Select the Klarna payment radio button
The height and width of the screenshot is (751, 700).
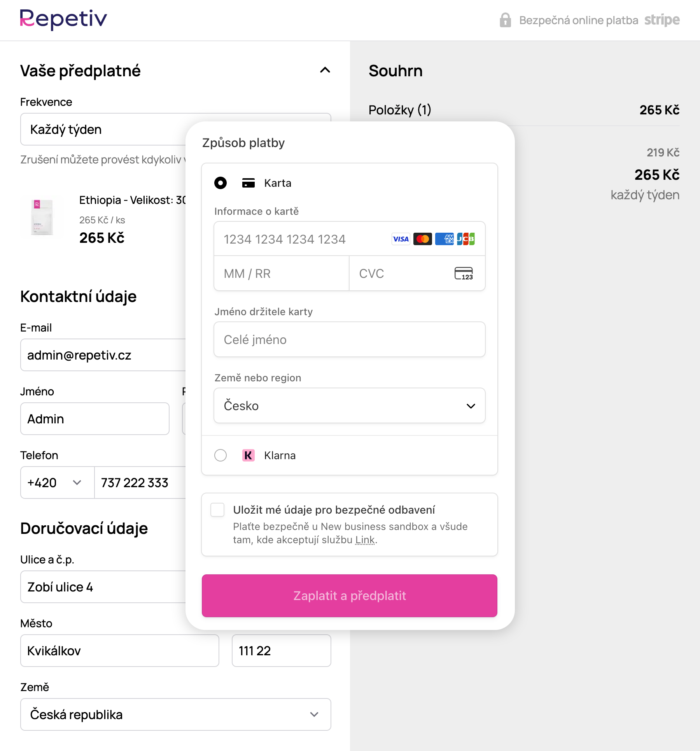[x=220, y=455]
